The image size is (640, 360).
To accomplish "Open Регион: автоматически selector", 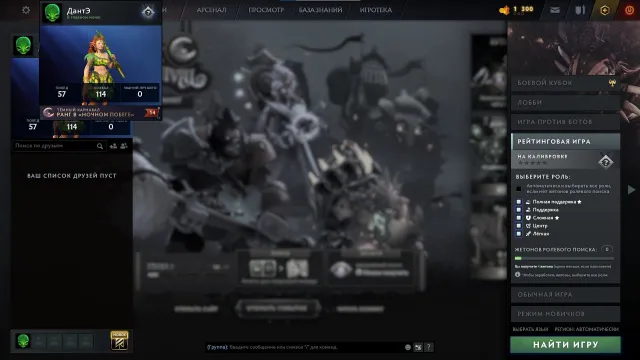I will [x=587, y=329].
